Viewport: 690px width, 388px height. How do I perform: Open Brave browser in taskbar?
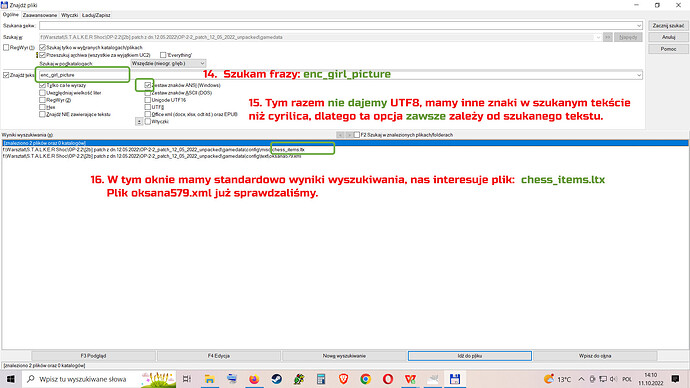(x=343, y=379)
